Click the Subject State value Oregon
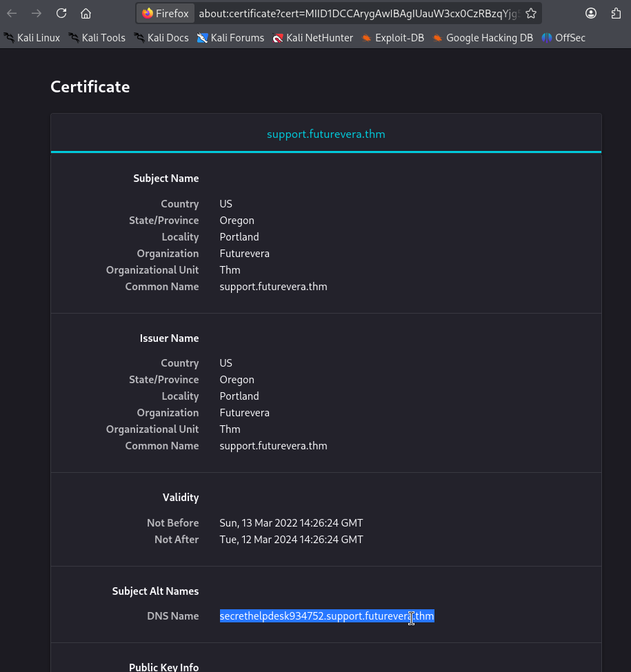Image resolution: width=631 pixels, height=672 pixels. [x=237, y=221]
